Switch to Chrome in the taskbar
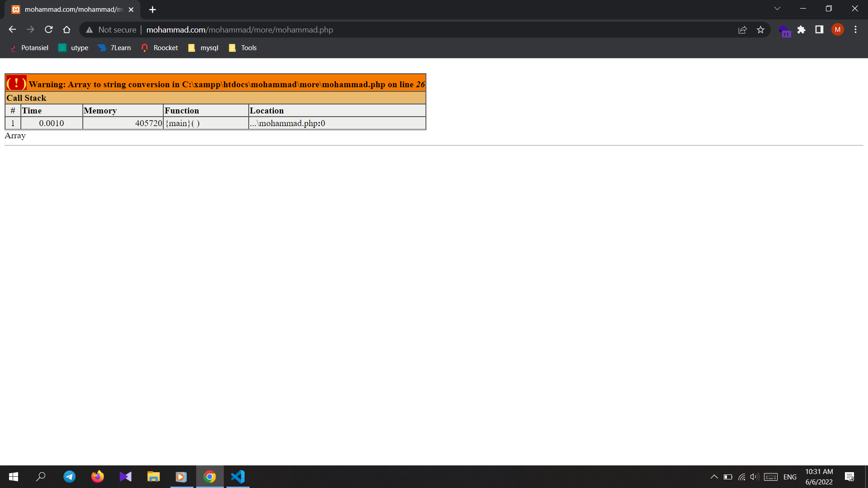868x488 pixels. click(210, 477)
